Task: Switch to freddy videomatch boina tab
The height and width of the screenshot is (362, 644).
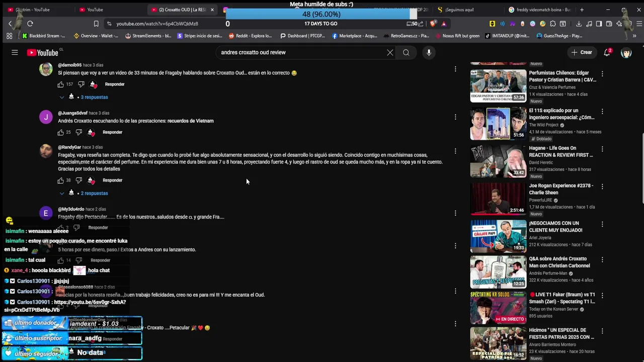Action: [539, 10]
